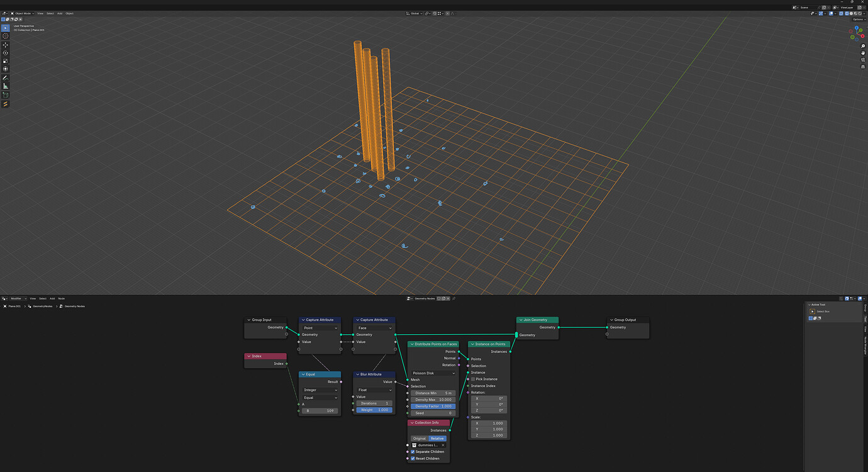This screenshot has height=472, width=868.
Task: Click the viewport zoom magnifier icon
Action: pyautogui.click(x=863, y=47)
